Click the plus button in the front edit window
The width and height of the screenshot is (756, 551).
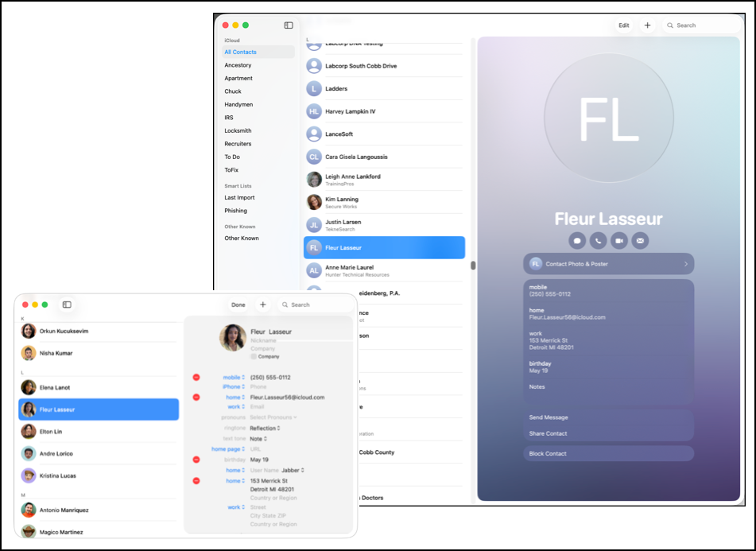(263, 305)
